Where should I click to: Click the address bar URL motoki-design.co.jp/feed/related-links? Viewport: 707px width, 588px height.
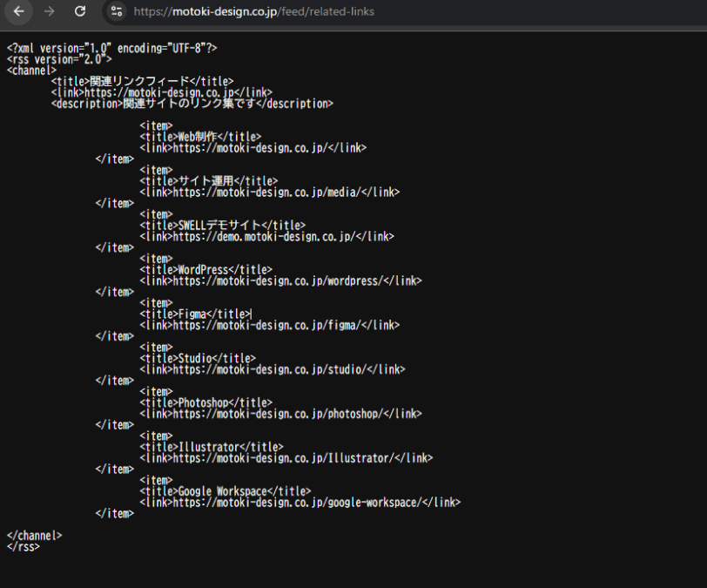tap(254, 11)
